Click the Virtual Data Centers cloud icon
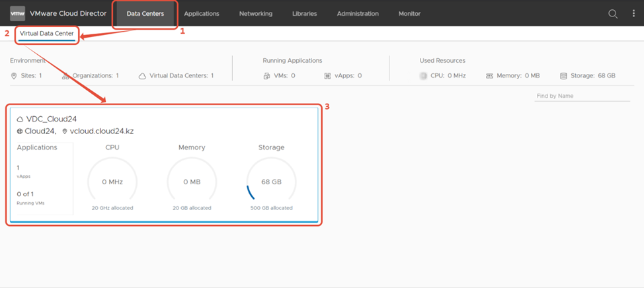This screenshot has height=288, width=644. pos(142,76)
